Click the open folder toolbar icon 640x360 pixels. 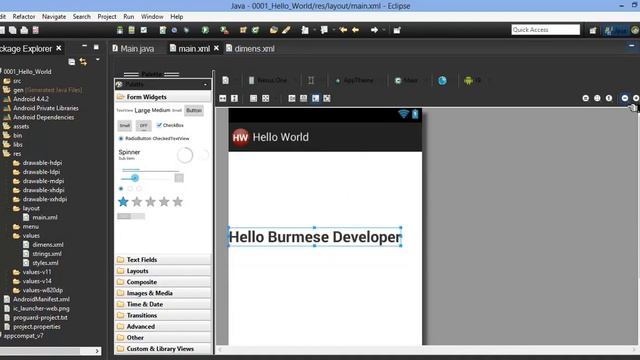273,30
